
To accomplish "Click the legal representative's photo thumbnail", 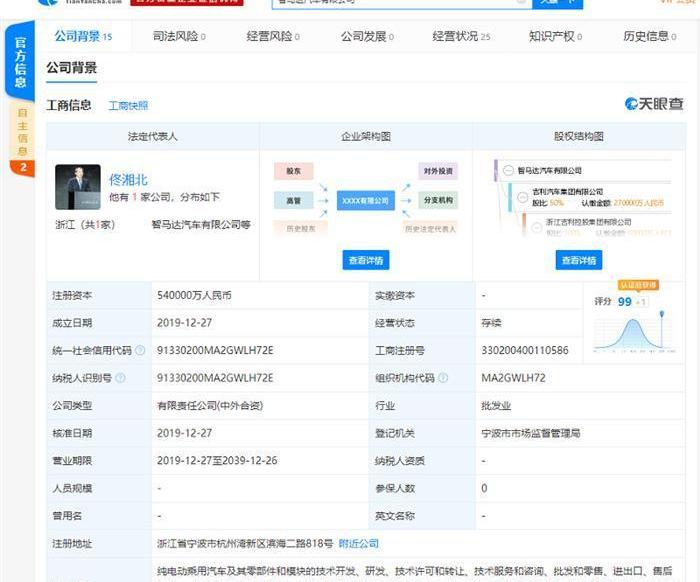I will [77, 187].
